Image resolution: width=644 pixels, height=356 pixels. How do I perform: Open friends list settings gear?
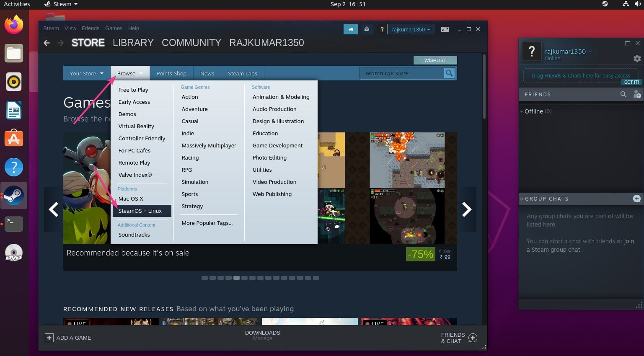point(637,59)
